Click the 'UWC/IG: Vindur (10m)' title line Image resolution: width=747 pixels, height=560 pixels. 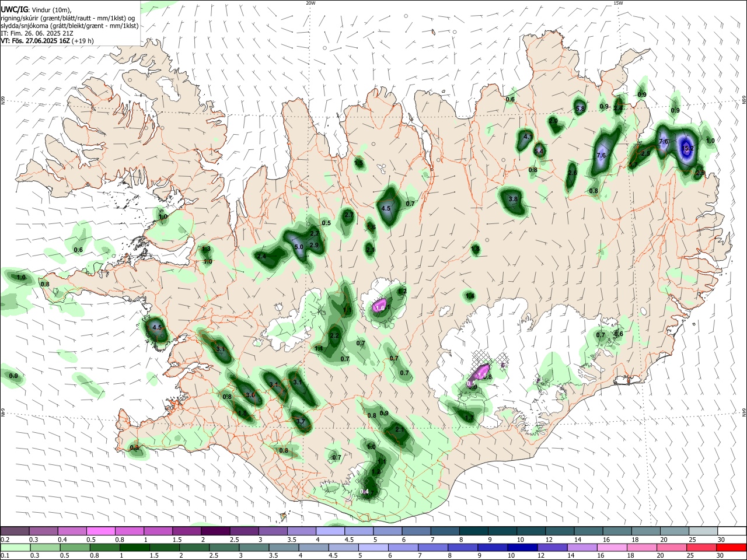[36, 10]
